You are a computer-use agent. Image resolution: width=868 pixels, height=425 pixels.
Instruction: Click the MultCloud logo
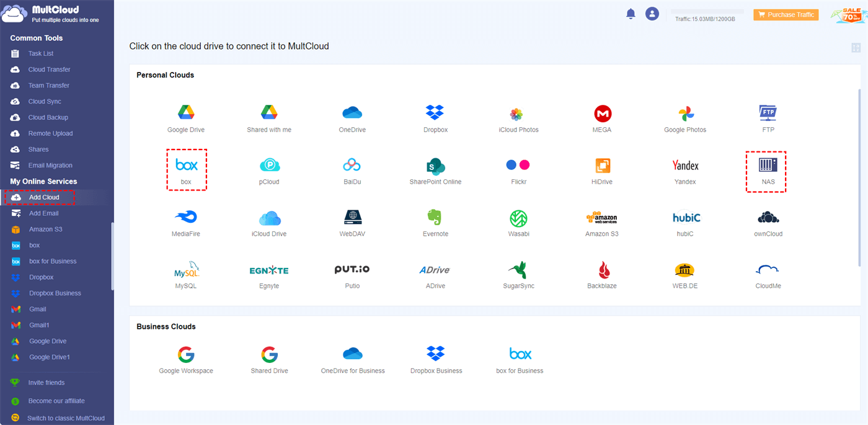pos(51,14)
